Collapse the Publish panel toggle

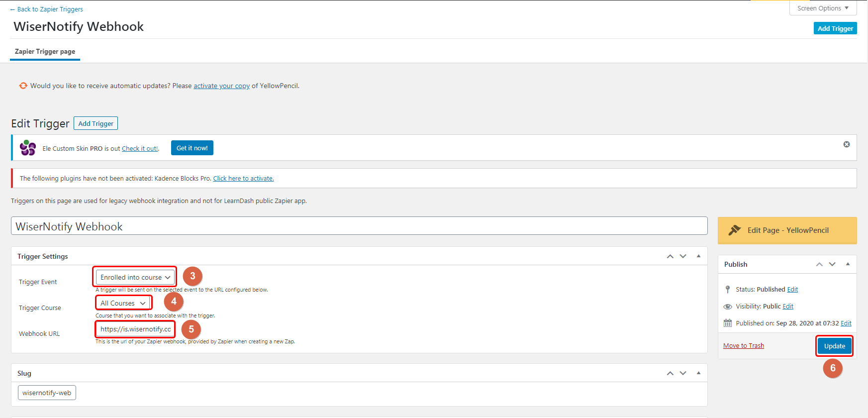click(x=848, y=264)
